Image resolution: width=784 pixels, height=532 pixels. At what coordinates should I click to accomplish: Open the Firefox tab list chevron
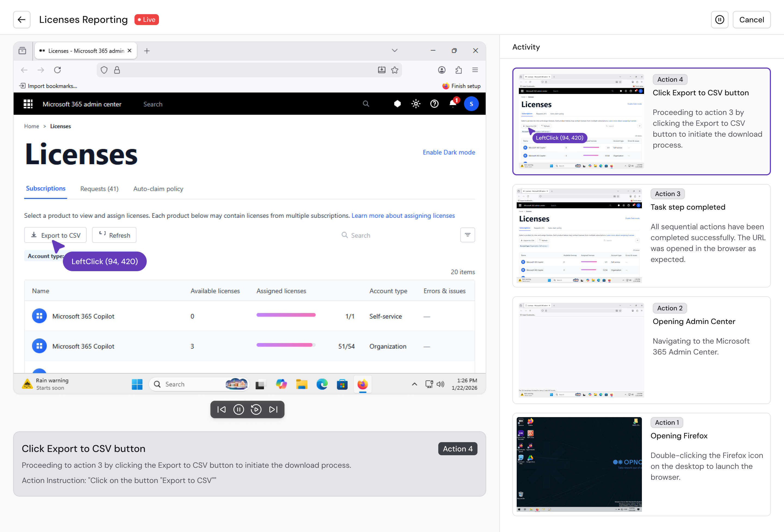tap(394, 50)
